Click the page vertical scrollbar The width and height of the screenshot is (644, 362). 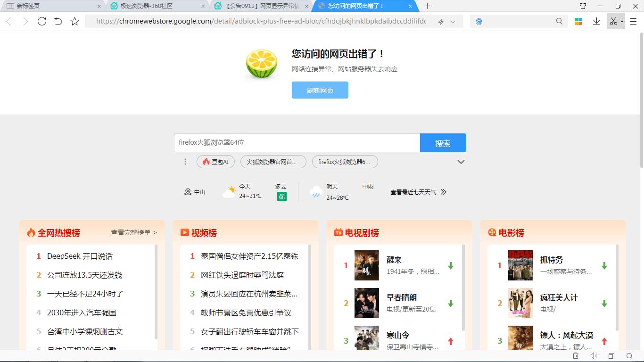click(x=641, y=100)
